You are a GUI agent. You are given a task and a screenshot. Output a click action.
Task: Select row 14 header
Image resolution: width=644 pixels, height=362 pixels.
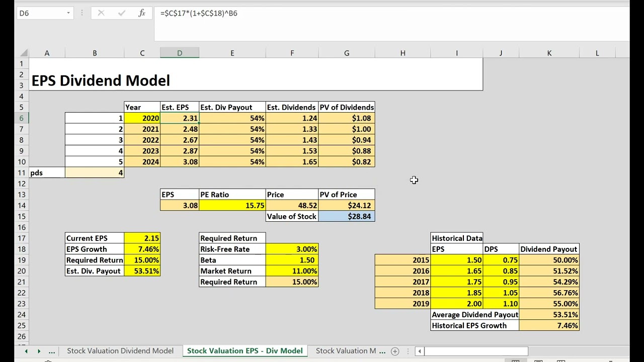click(x=22, y=206)
